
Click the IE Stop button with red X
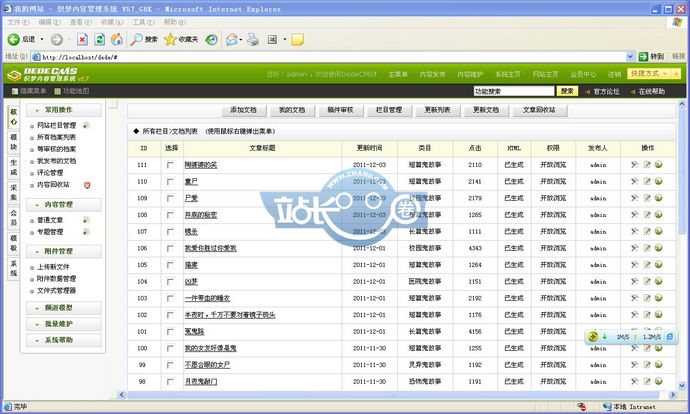82,40
